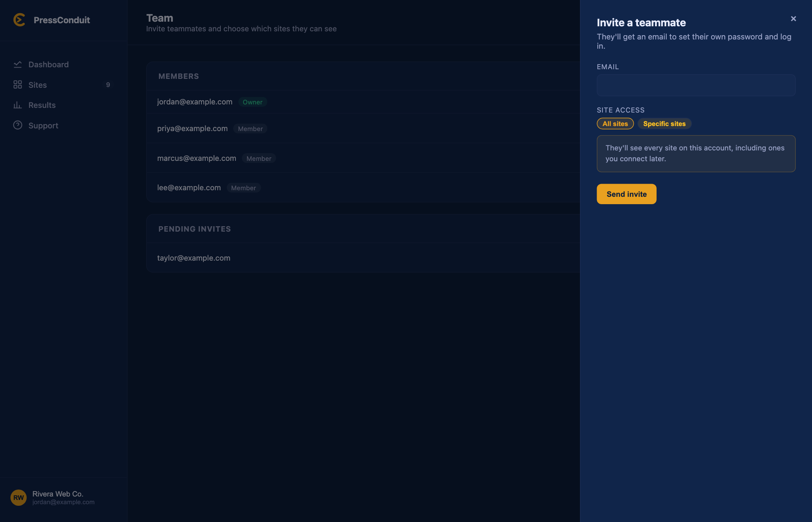Click the PressConduit logo icon

pyautogui.click(x=19, y=20)
